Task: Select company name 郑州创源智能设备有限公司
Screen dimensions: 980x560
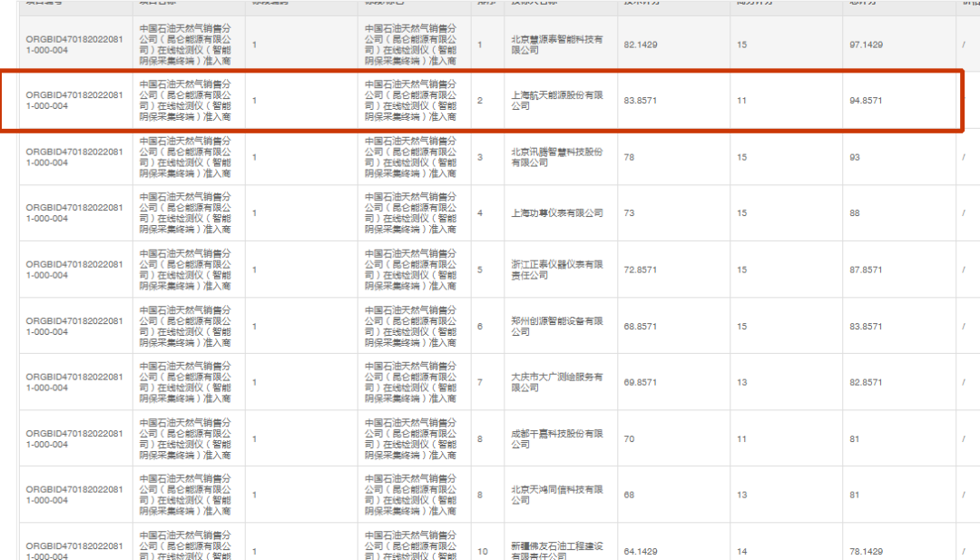Action: tap(557, 326)
